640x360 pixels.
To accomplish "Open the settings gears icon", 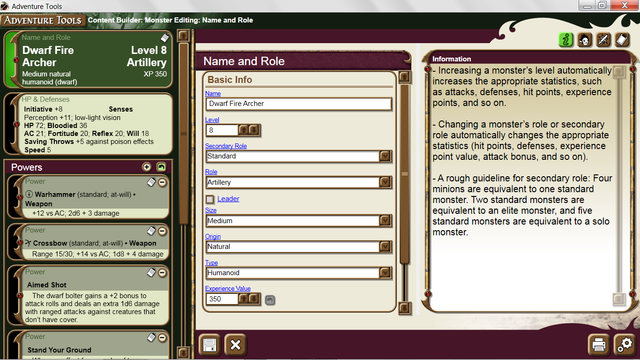I will [624, 344].
